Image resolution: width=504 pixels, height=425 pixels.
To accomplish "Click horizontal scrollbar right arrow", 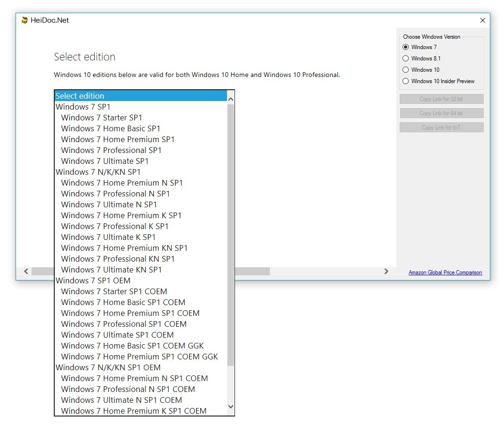I will point(386,272).
